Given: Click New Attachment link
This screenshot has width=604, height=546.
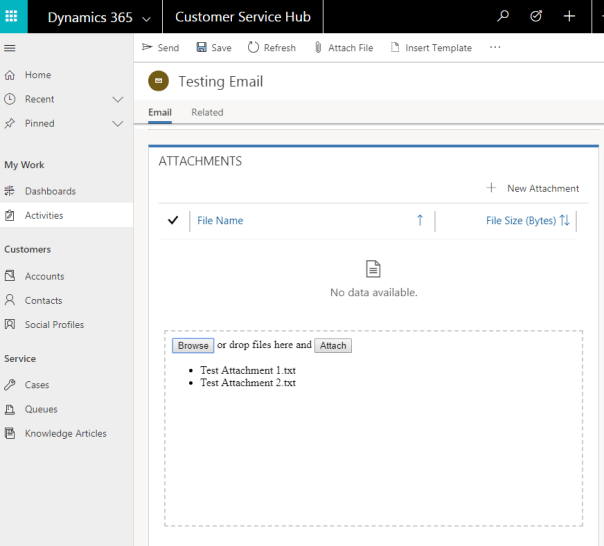Looking at the screenshot, I should (542, 188).
